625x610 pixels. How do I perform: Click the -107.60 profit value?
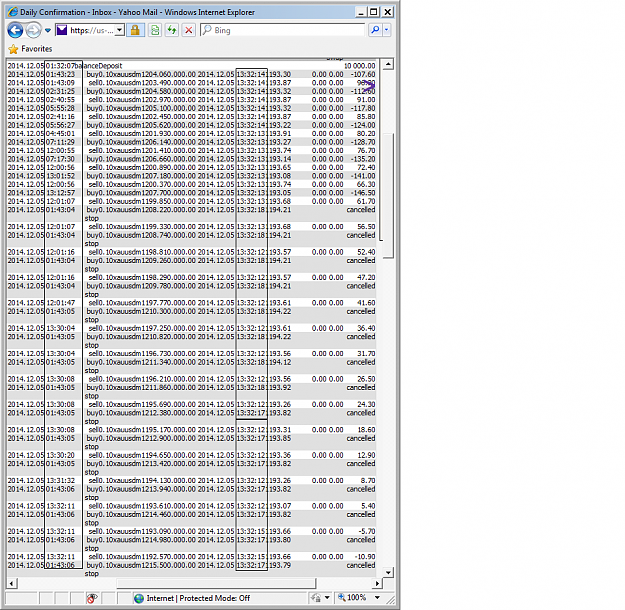(363, 74)
